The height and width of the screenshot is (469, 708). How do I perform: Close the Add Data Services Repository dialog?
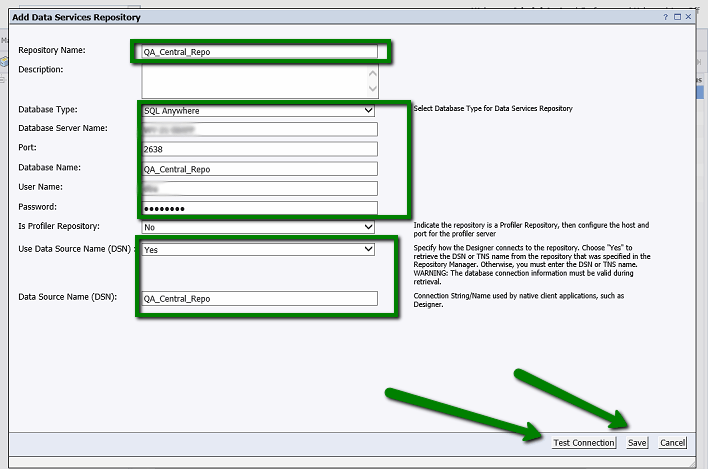click(690, 17)
